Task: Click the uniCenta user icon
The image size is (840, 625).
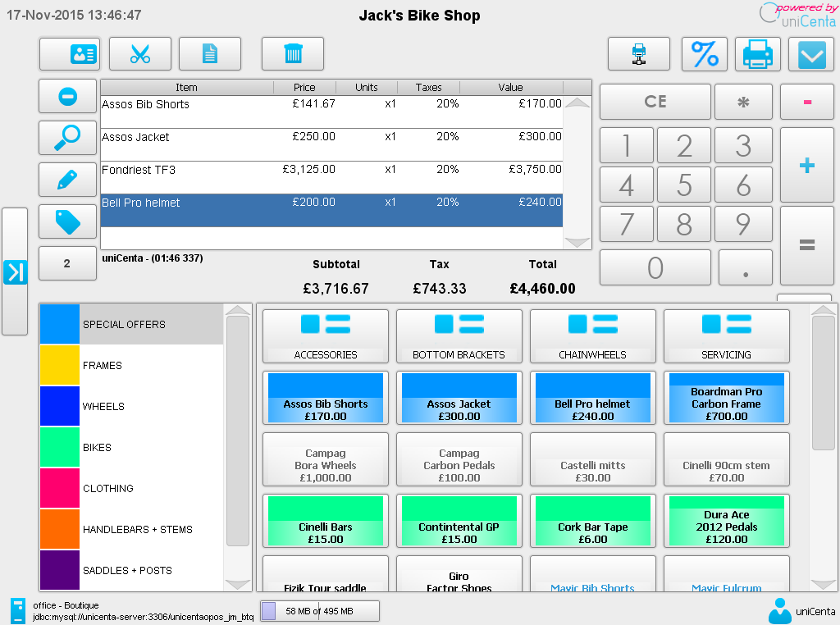Action: click(x=779, y=611)
